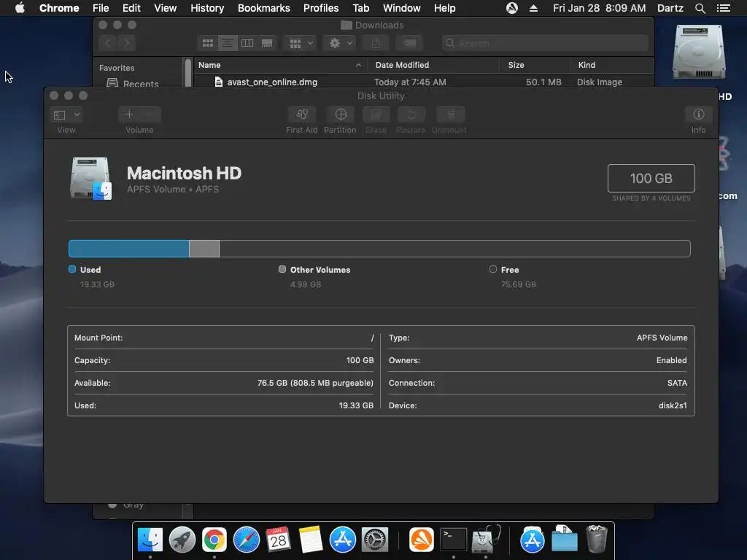
Task: Switch Finder Downloads to gallery view
Action: (x=267, y=43)
